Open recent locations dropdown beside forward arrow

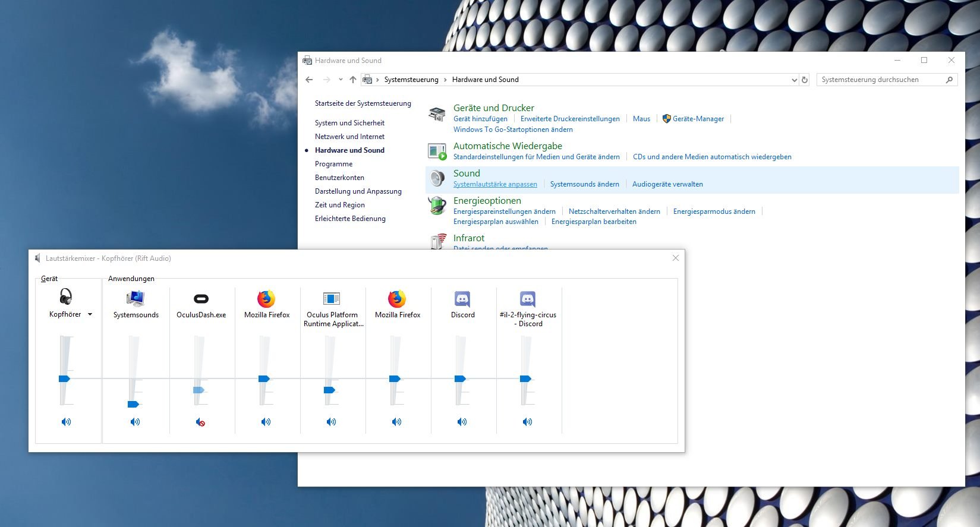coord(341,80)
